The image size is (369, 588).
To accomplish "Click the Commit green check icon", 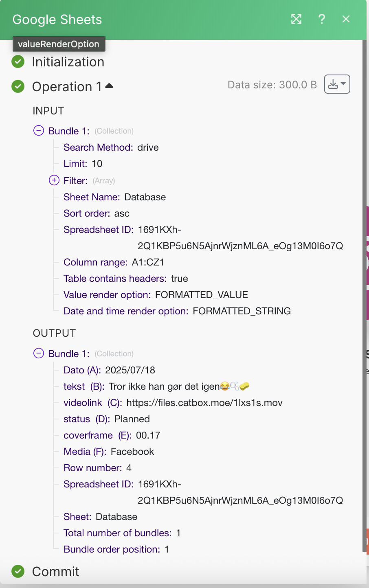I will pos(18,571).
